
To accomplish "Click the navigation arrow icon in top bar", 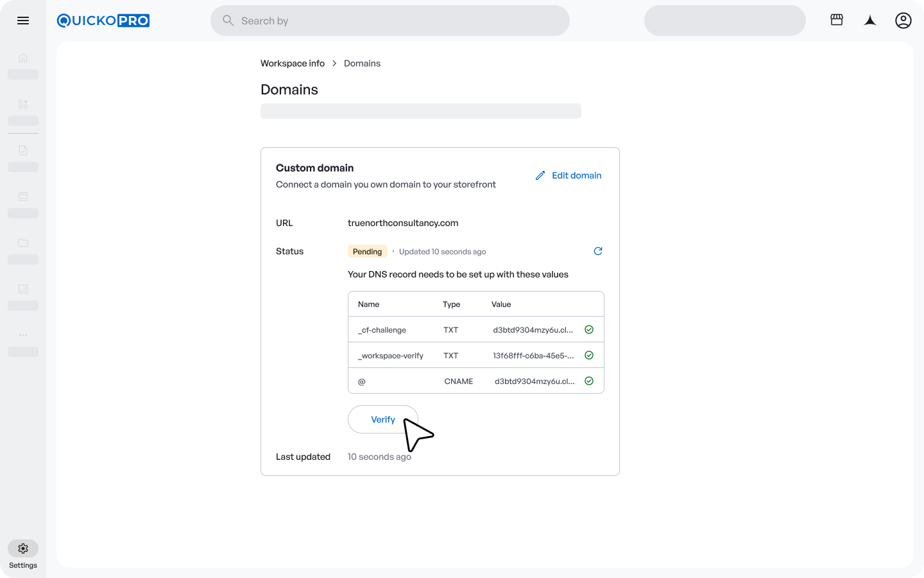I will click(x=870, y=21).
